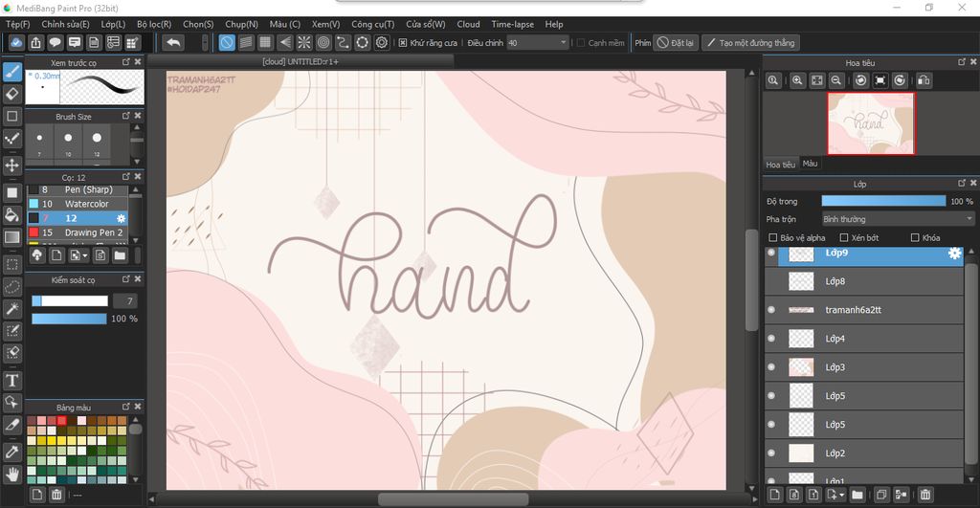The height and width of the screenshot is (508, 980).
Task: Open the Cửa sổ(W) menu
Action: pos(426,24)
